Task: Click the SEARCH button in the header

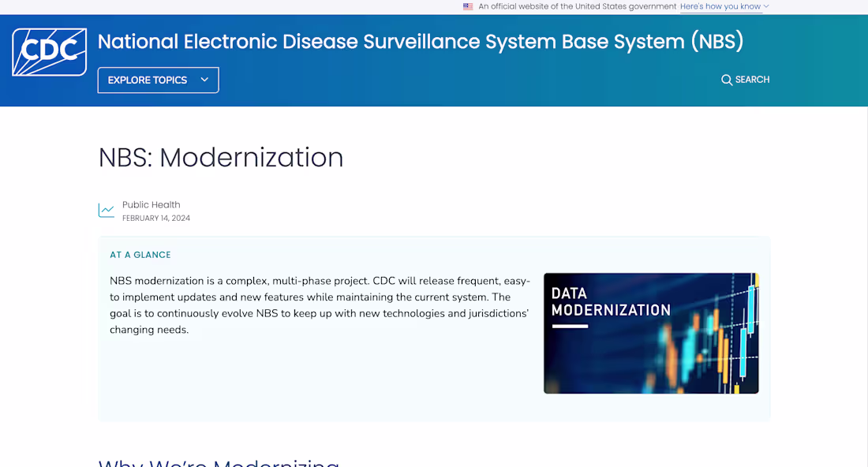Action: (x=745, y=80)
